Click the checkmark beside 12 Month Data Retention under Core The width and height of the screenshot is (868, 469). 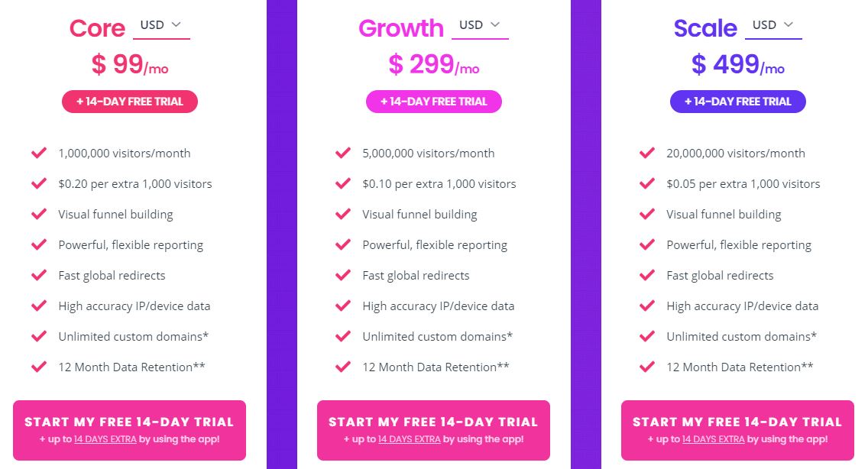coord(39,367)
